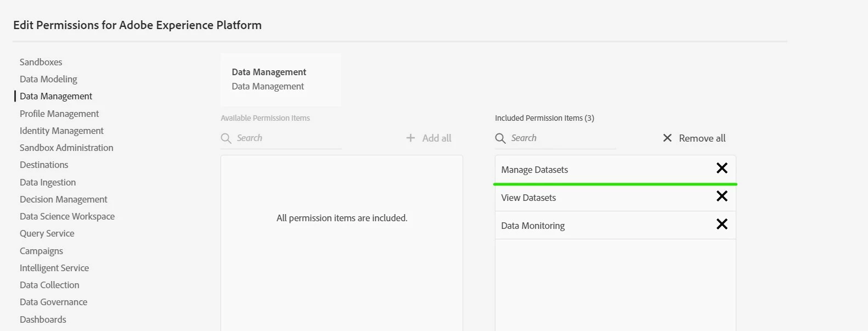This screenshot has width=868, height=331.
Task: Remove Manage Datasets with its X icon
Action: pyautogui.click(x=722, y=169)
